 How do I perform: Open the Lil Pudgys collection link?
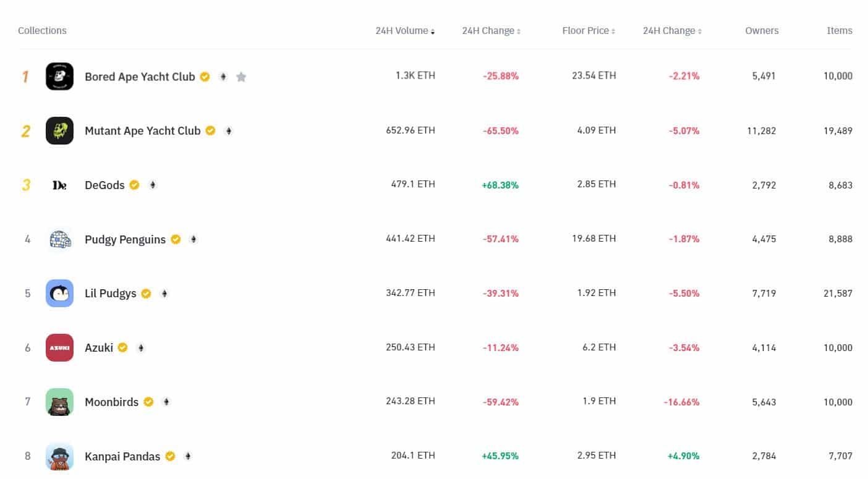pos(111,294)
